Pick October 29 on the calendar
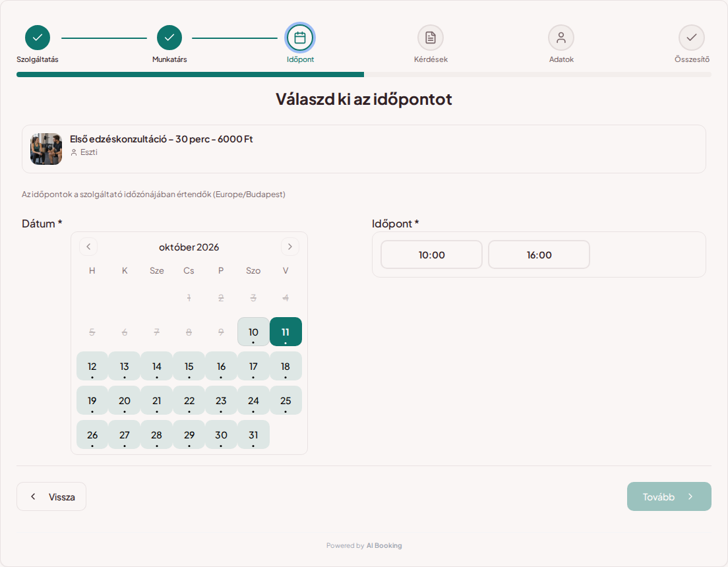Image resolution: width=728 pixels, height=567 pixels. pos(189,434)
